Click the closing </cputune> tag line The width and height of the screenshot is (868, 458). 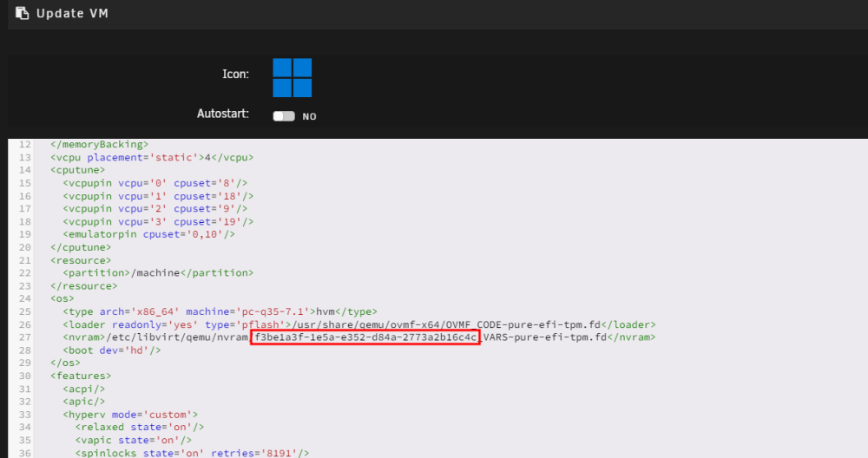(x=81, y=247)
